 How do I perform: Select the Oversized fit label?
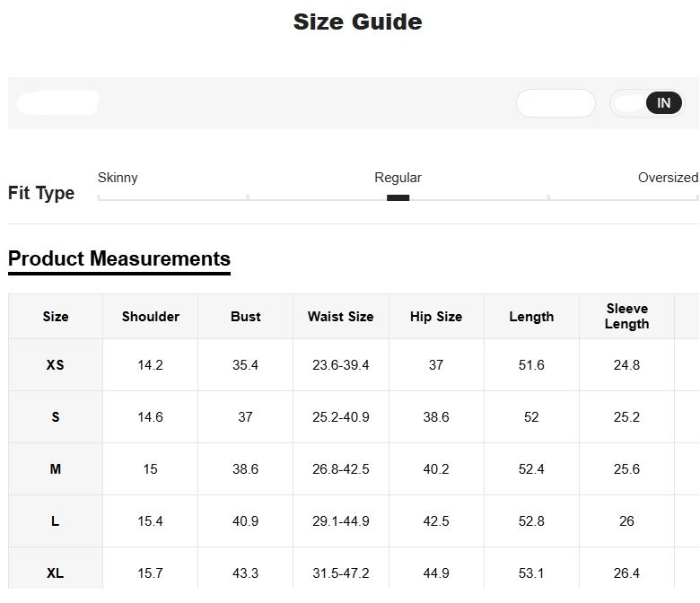point(667,178)
